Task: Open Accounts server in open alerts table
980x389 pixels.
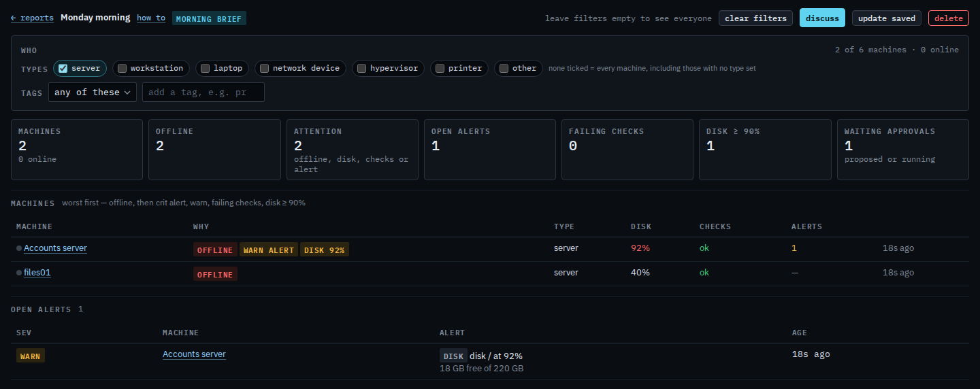Action: click(194, 354)
